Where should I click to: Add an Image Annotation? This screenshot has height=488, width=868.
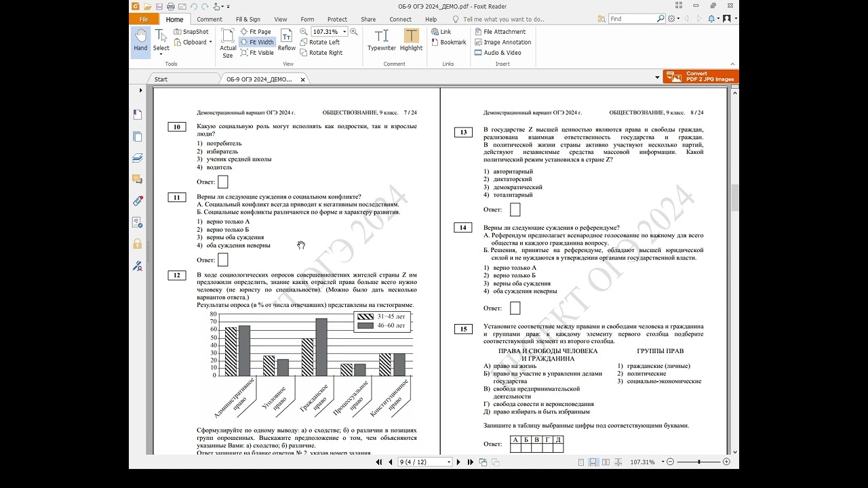pos(502,42)
